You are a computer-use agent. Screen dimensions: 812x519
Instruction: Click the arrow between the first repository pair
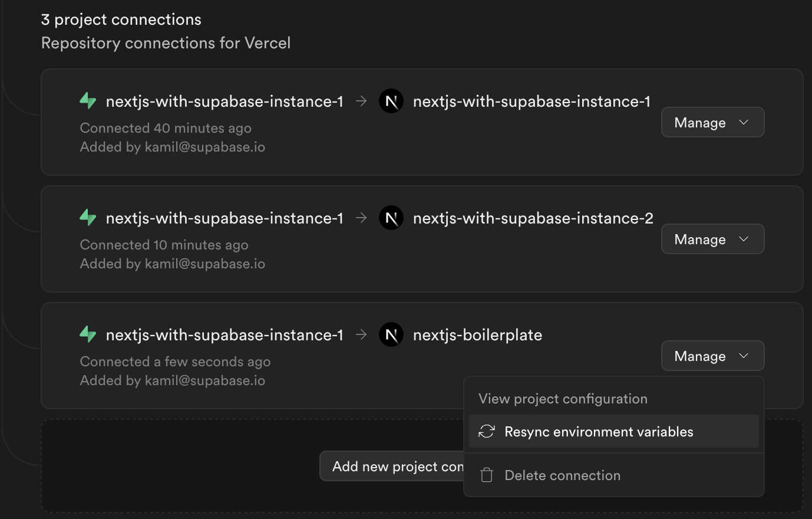[x=361, y=101]
